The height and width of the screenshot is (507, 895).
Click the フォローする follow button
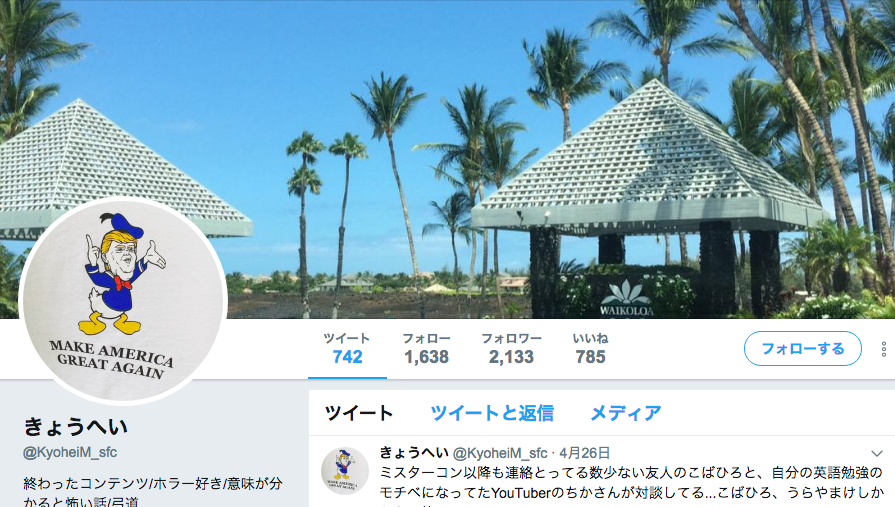coord(803,349)
